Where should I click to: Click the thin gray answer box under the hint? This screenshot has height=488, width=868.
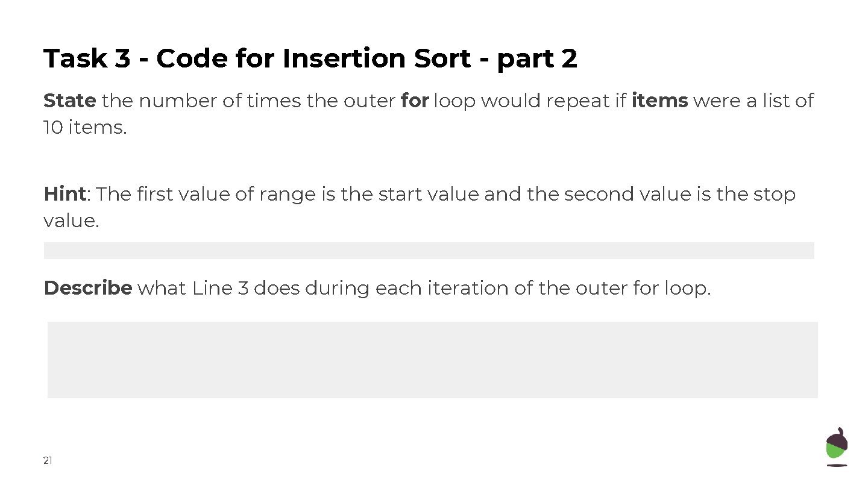pos(429,251)
